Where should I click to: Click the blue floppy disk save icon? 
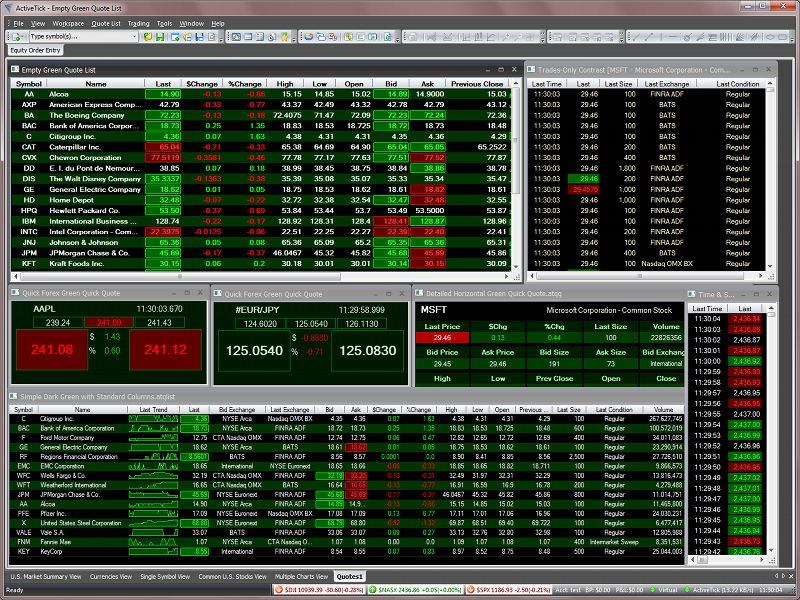tap(200, 37)
